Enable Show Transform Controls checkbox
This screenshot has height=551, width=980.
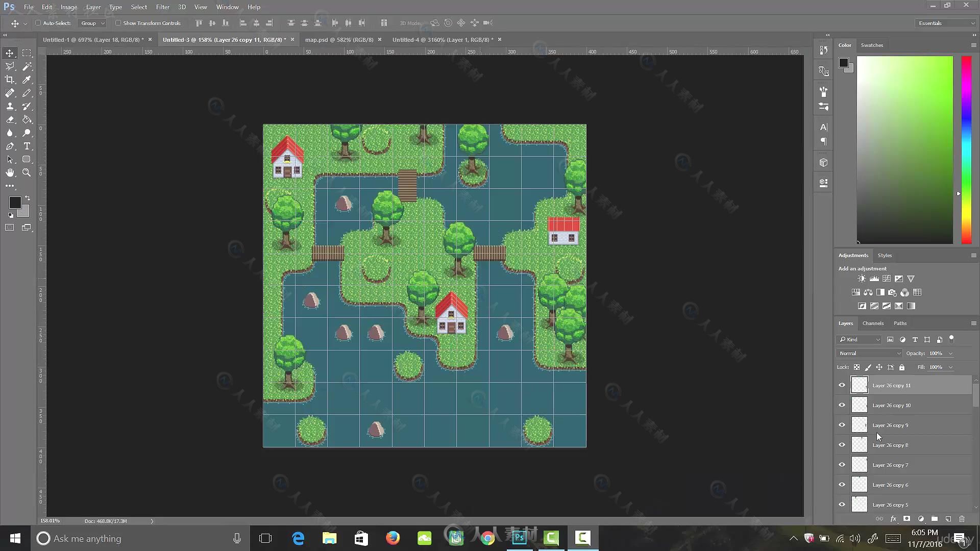118,23
